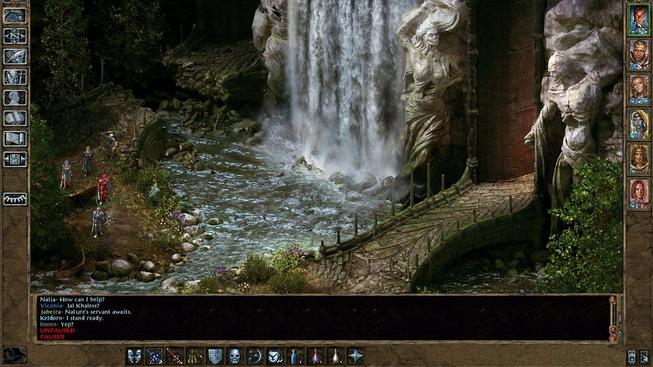Screen dimensions: 653x367
Task: Choose the red sword weapon slot
Action: [x=174, y=356]
